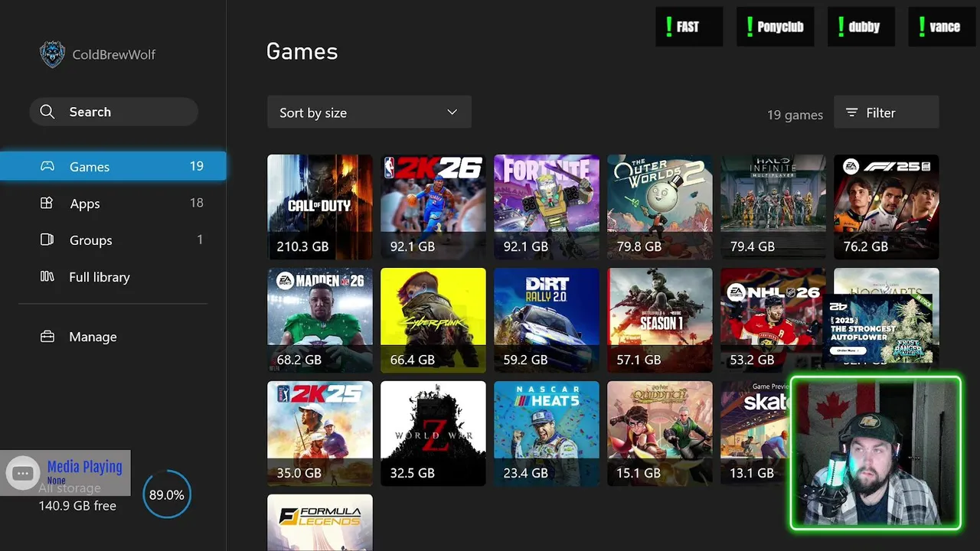Open the Manage menu item
980x551 pixels.
pos(113,337)
